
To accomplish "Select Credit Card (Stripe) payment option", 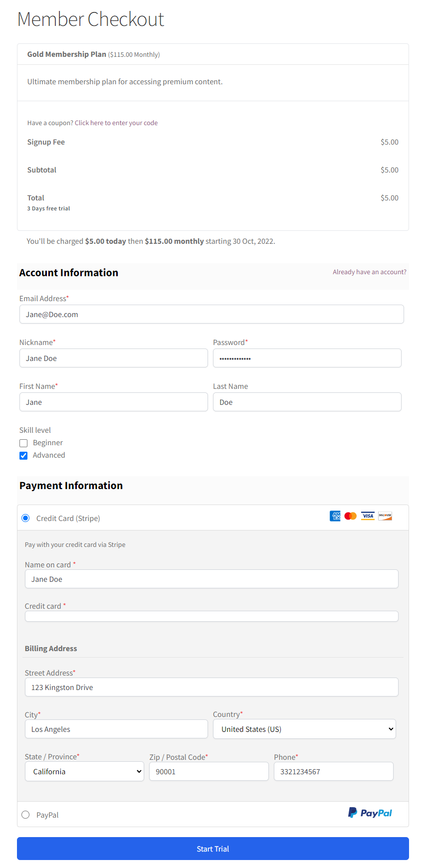I will (x=25, y=519).
